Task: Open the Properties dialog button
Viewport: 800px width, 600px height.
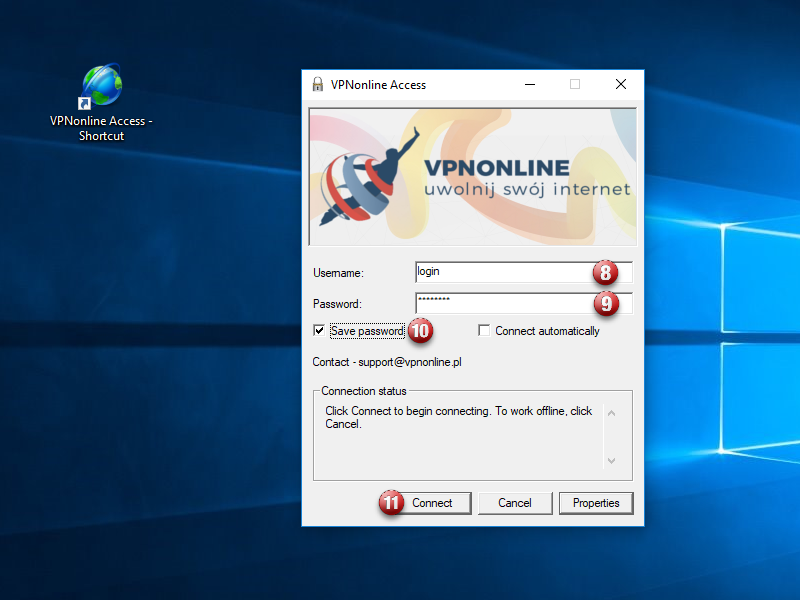Action: [x=596, y=503]
